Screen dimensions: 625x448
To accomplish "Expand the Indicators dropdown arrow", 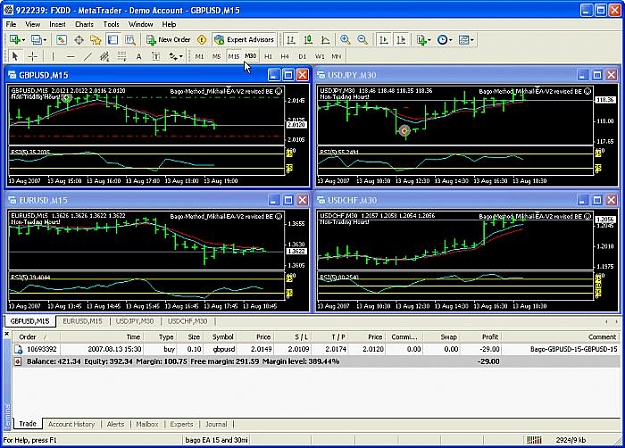I will coord(429,40).
